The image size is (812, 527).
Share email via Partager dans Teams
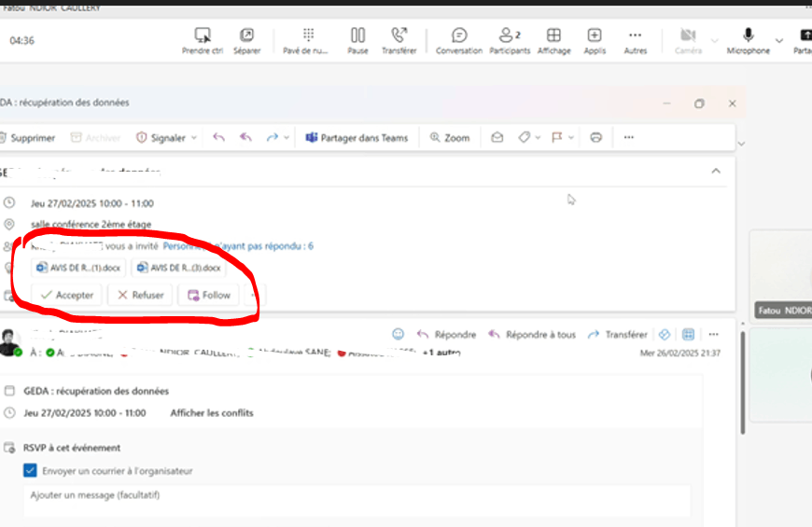357,138
